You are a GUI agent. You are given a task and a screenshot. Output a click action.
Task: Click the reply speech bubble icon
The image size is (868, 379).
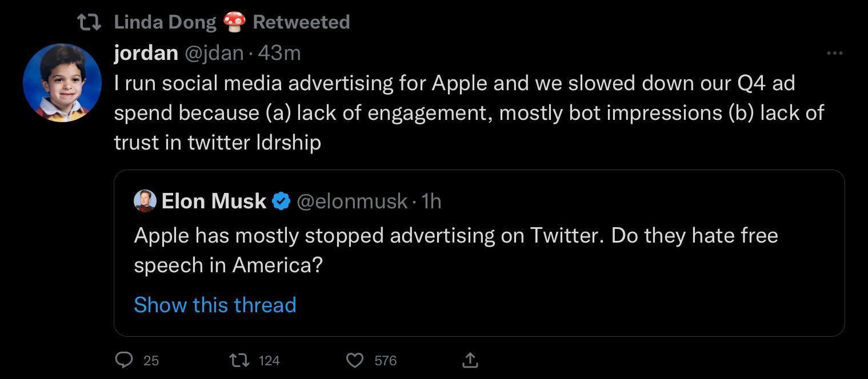point(124,360)
